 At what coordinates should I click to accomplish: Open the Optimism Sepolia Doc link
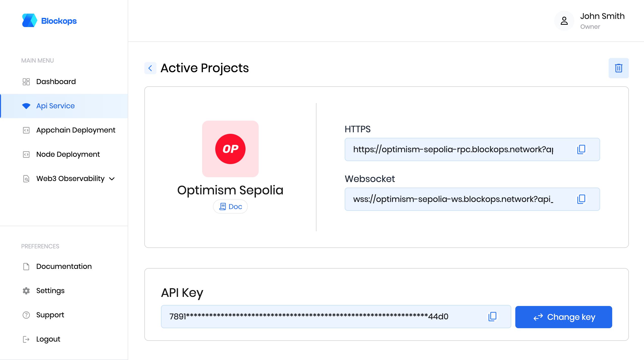point(230,207)
